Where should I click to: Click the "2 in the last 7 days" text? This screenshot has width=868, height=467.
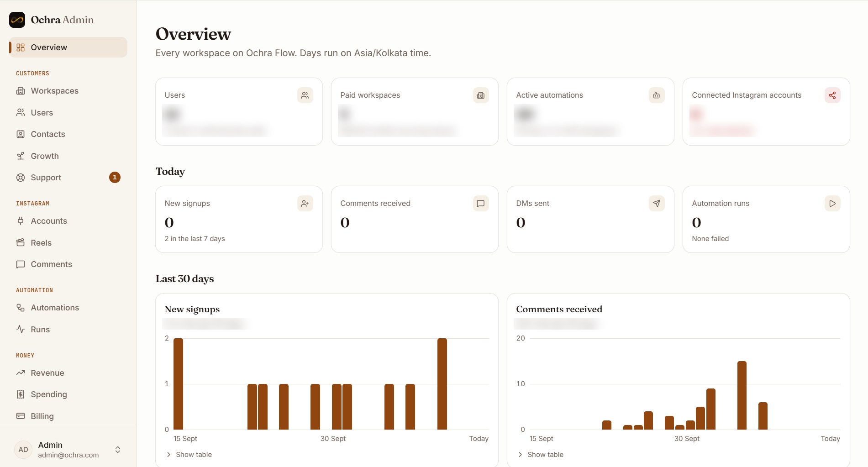[195, 239]
